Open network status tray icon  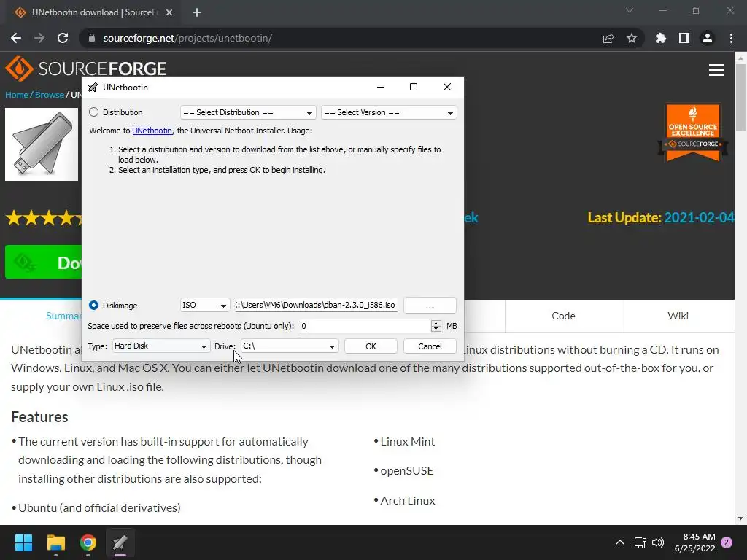click(x=640, y=542)
